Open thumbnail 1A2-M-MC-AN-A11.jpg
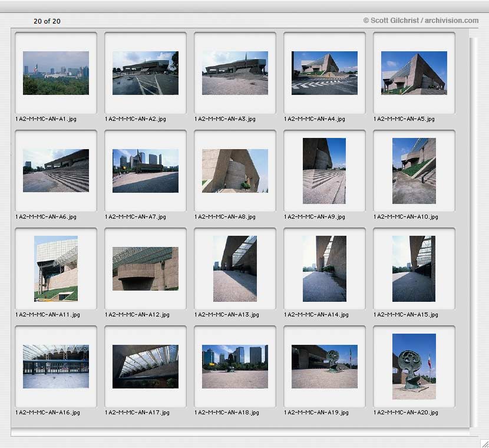This screenshot has height=448, width=489. [x=56, y=269]
